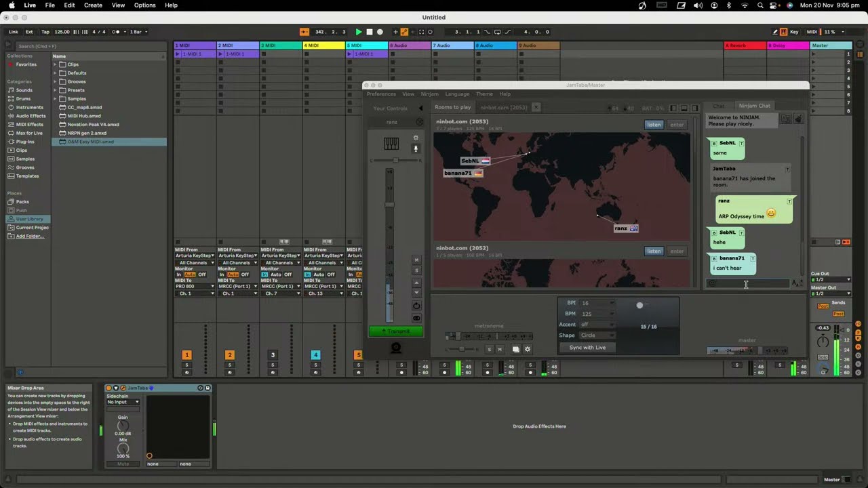Clear chat with the broom icon
The width and height of the screenshot is (868, 488).
pyautogui.click(x=798, y=119)
